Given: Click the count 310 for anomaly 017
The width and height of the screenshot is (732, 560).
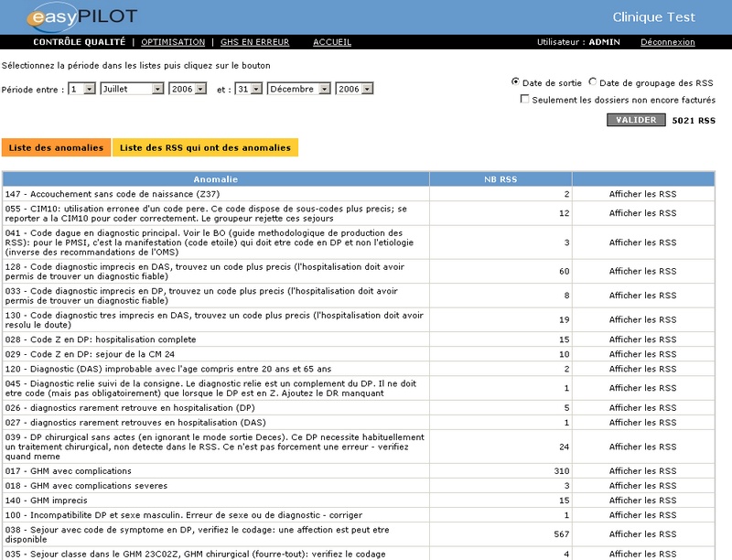Looking at the screenshot, I should (561, 471).
